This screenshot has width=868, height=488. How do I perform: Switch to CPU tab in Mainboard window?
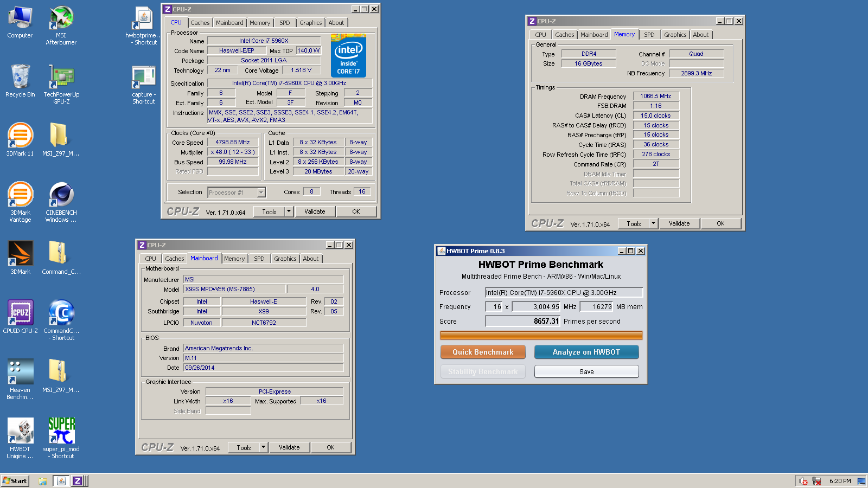(x=151, y=259)
